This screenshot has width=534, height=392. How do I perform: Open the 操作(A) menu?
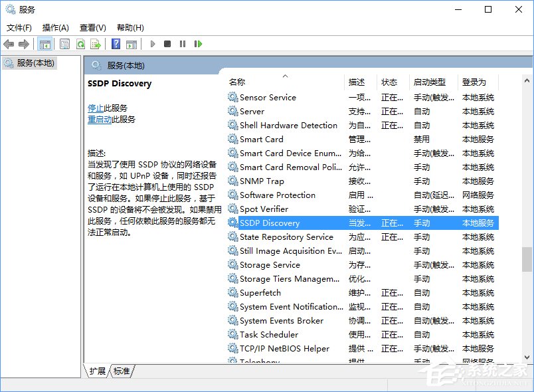(54, 28)
